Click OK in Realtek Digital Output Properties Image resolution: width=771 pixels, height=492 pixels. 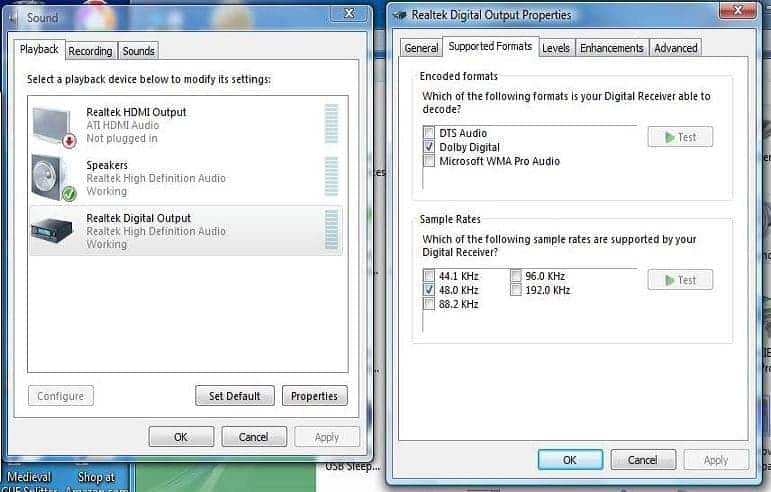point(570,460)
